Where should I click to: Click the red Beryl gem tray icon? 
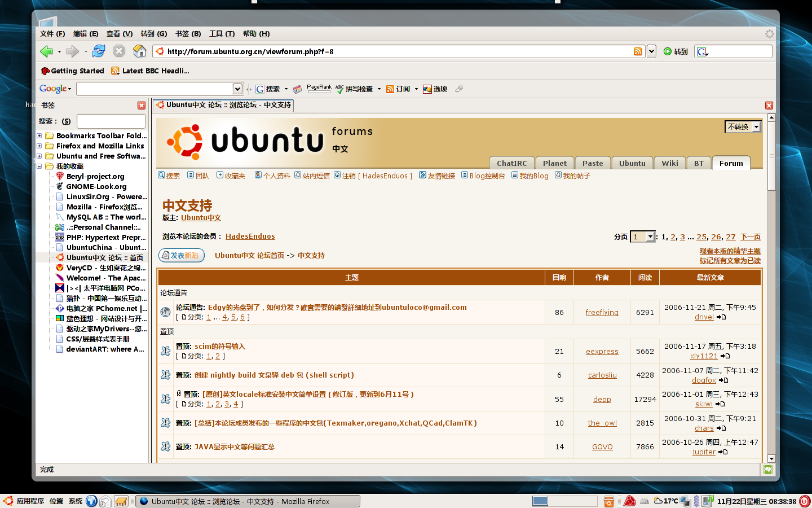coord(629,501)
